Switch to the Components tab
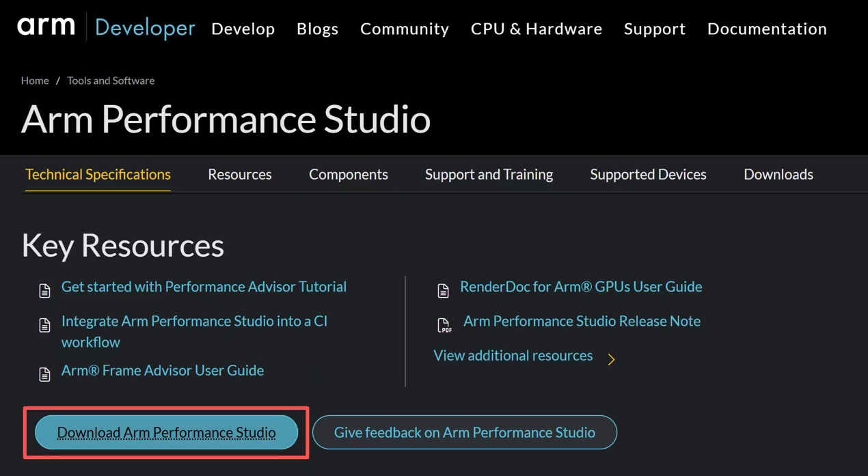Viewport: 868px width, 476px height. [349, 175]
